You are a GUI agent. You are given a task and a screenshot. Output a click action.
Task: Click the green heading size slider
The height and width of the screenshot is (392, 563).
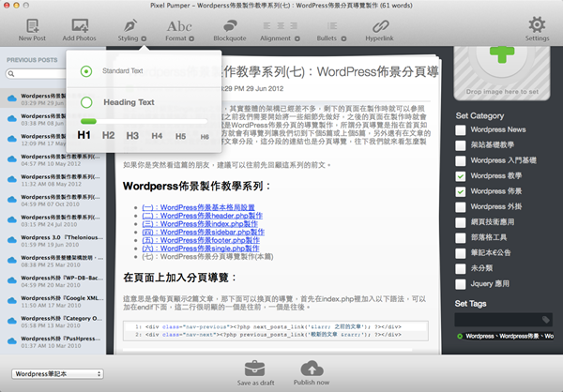coord(88,121)
